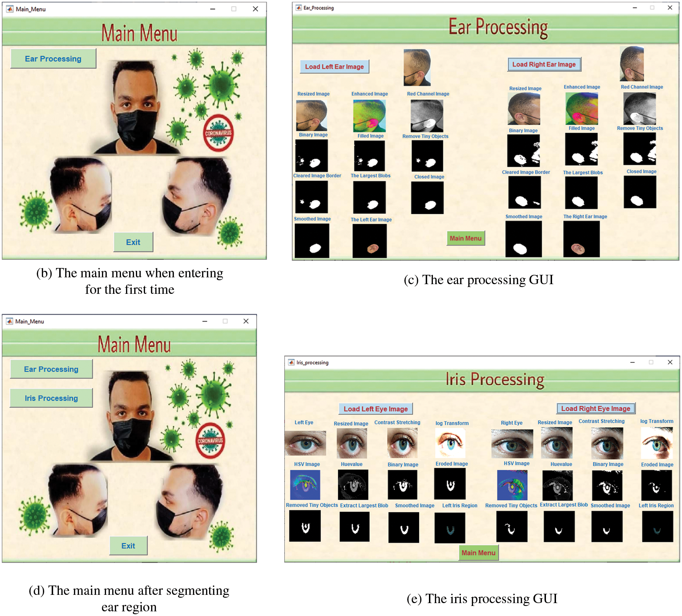Click the Load Left Ear Image button
This screenshot has height=616, width=682.
[x=334, y=67]
